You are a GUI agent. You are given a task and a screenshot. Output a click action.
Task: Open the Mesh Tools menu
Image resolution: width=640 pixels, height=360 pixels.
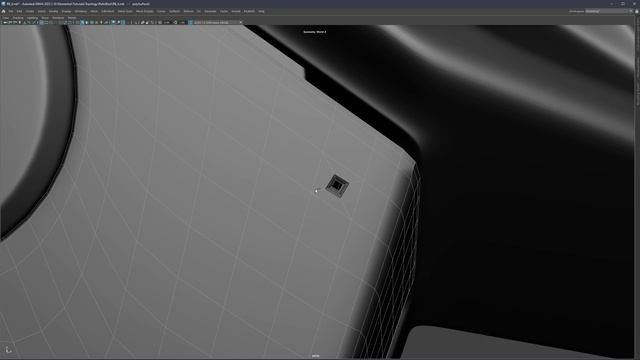pyautogui.click(x=125, y=11)
